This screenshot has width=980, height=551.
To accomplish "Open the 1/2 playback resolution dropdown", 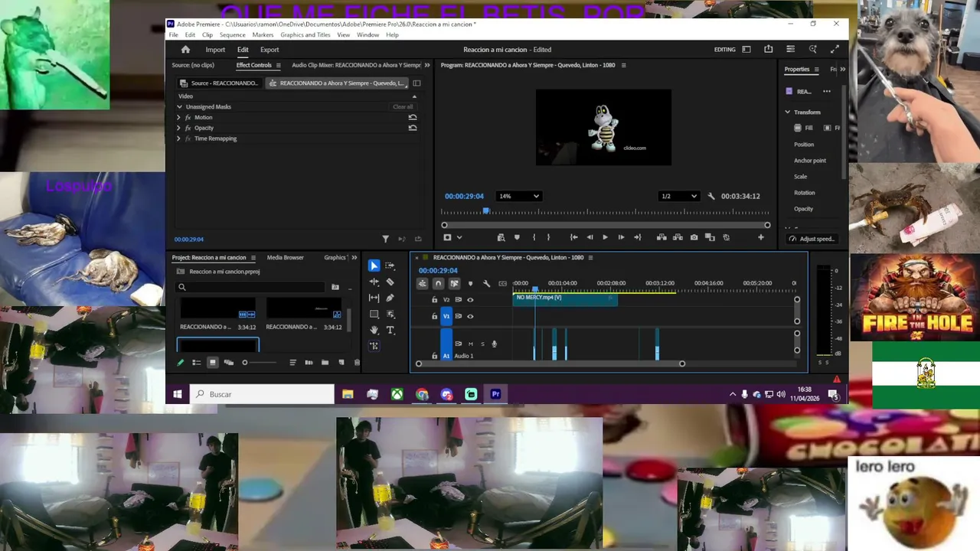I will pyautogui.click(x=679, y=196).
